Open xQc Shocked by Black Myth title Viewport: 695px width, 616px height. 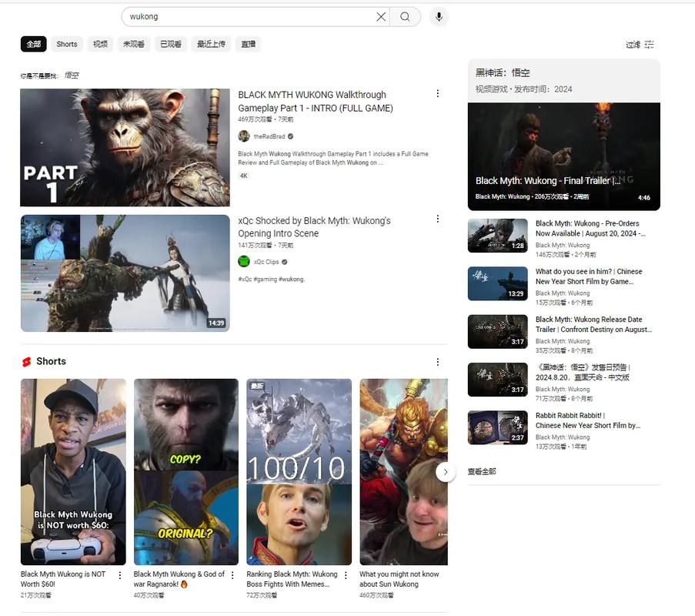314,226
